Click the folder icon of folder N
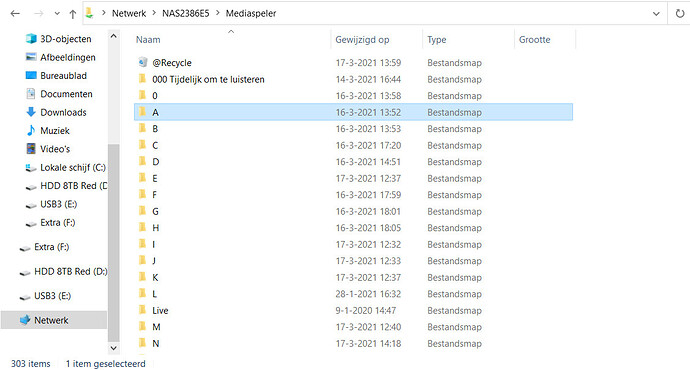 tap(142, 343)
